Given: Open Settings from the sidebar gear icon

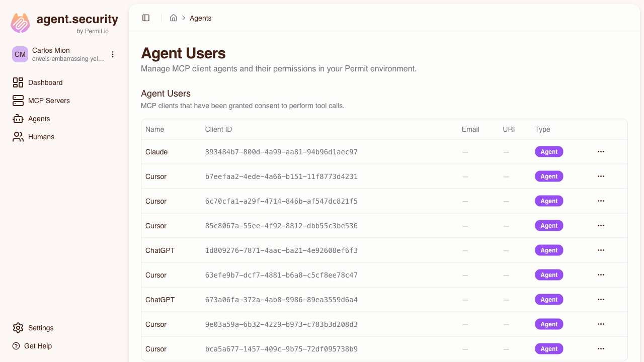Looking at the screenshot, I should click(x=18, y=328).
